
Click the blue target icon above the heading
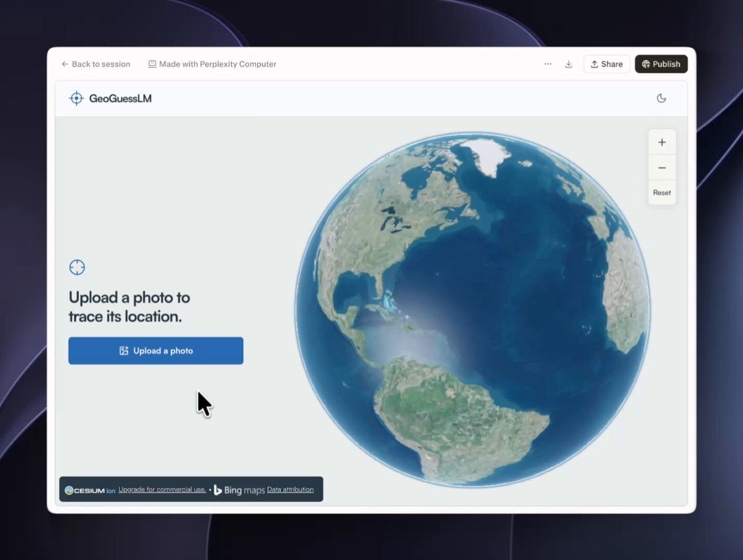click(x=77, y=267)
